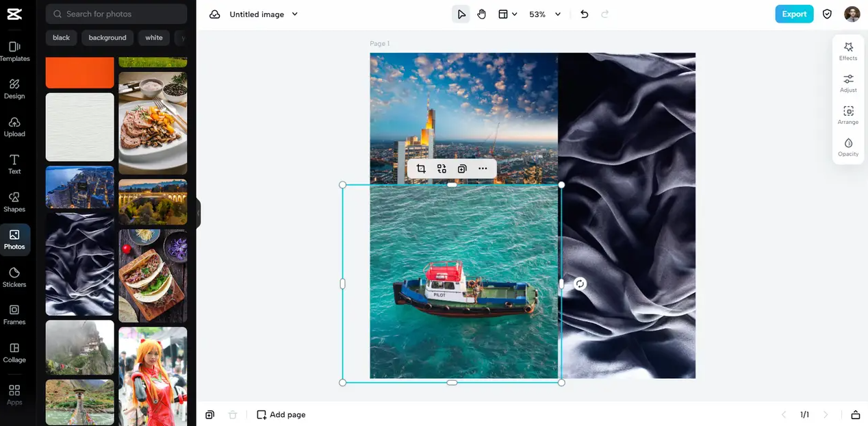Open the Upload panel
The height and width of the screenshot is (426, 868).
point(14,127)
